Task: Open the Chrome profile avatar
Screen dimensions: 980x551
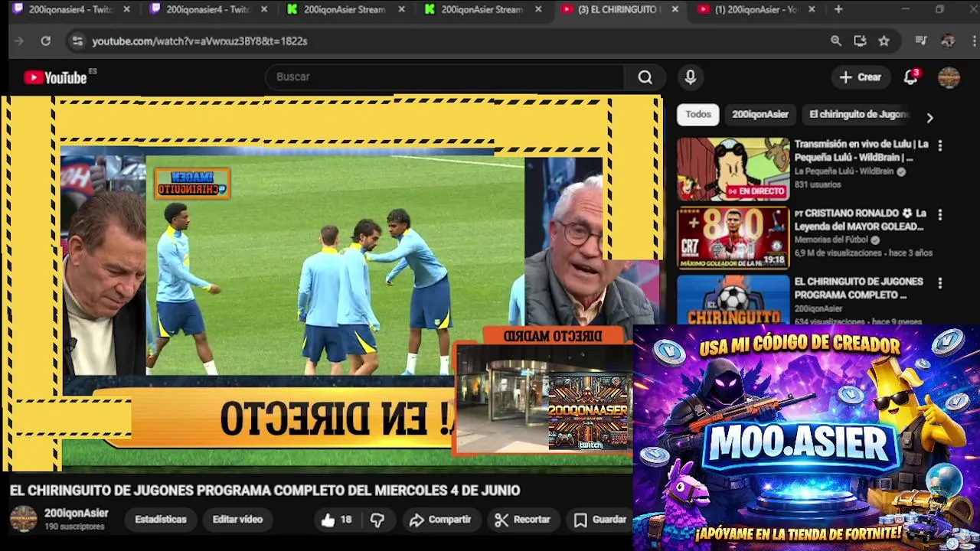Action: click(948, 41)
